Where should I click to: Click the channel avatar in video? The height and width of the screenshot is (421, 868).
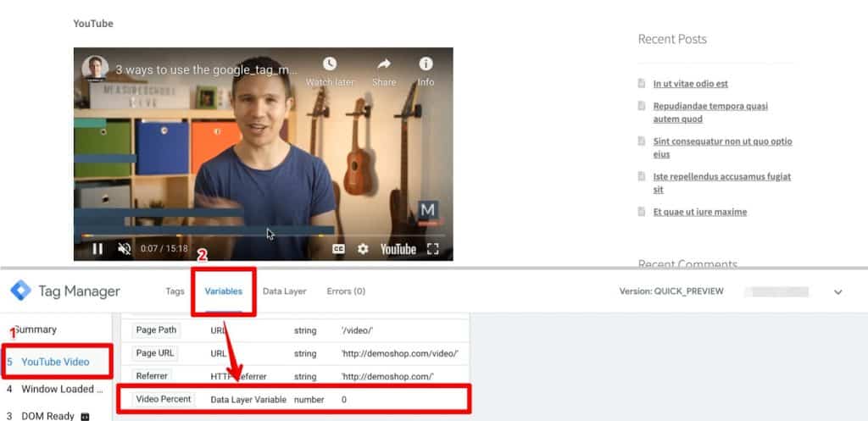[x=95, y=69]
